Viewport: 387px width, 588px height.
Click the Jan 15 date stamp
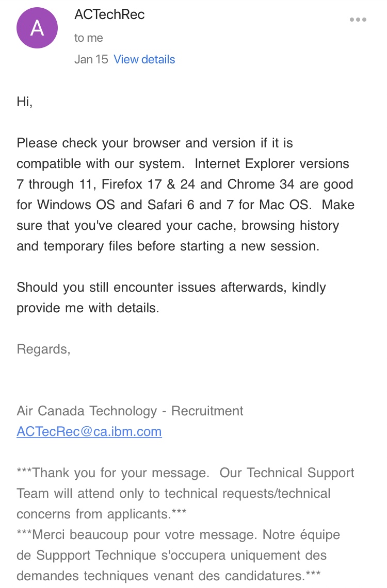[91, 59]
